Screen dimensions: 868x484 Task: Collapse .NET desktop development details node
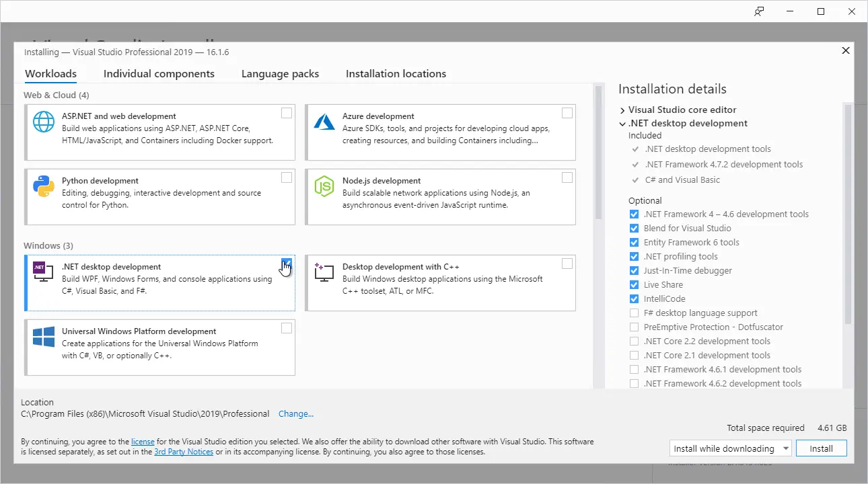coord(622,124)
